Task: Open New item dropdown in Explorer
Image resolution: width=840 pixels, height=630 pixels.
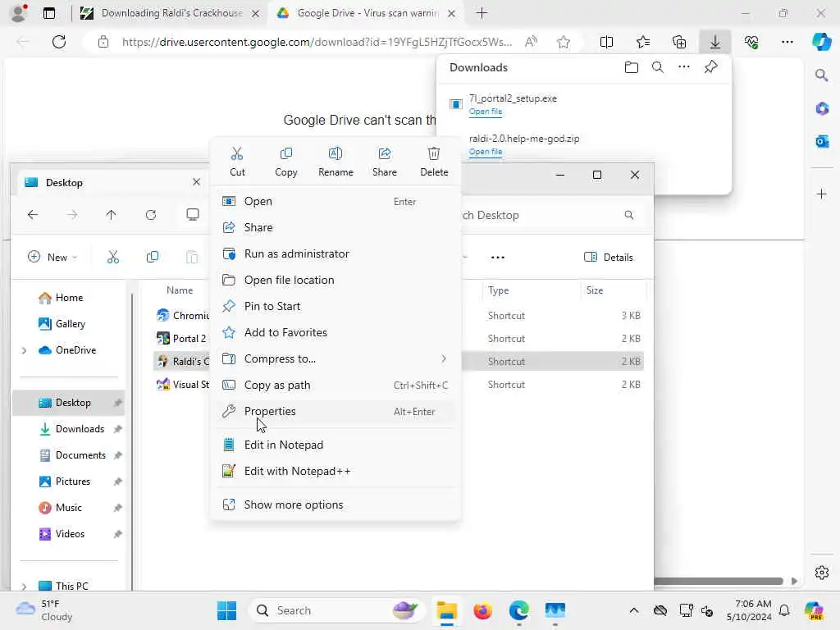Action: pos(52,257)
